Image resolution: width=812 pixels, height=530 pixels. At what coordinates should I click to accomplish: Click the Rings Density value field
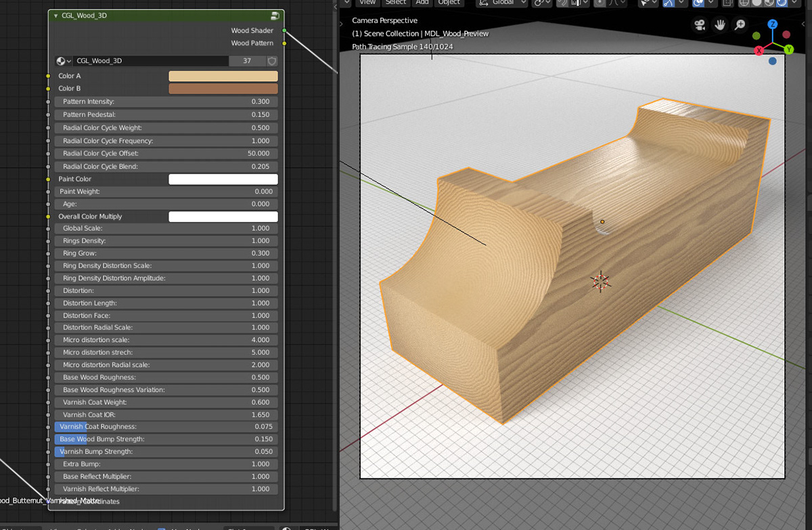pos(166,241)
